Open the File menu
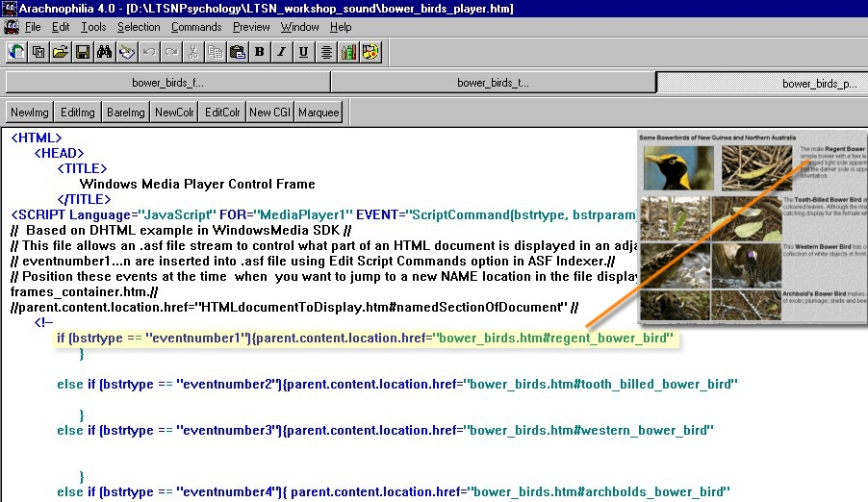868x502 pixels. [33, 27]
